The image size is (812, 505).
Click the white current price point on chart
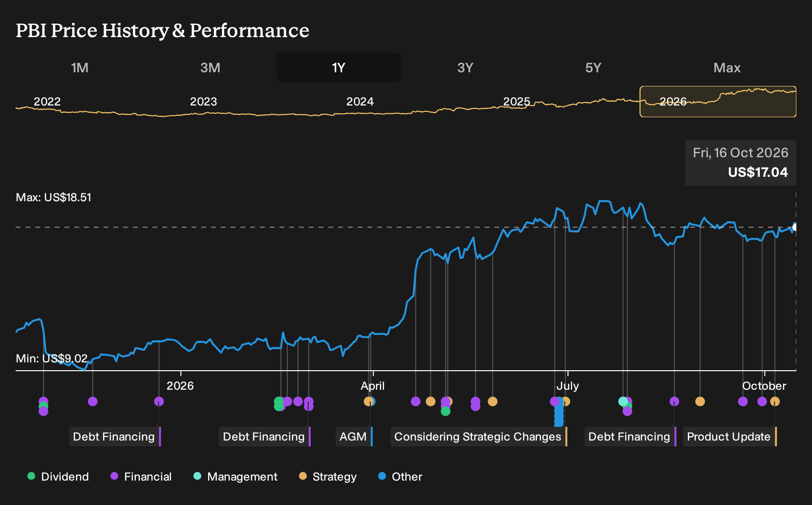pos(795,227)
